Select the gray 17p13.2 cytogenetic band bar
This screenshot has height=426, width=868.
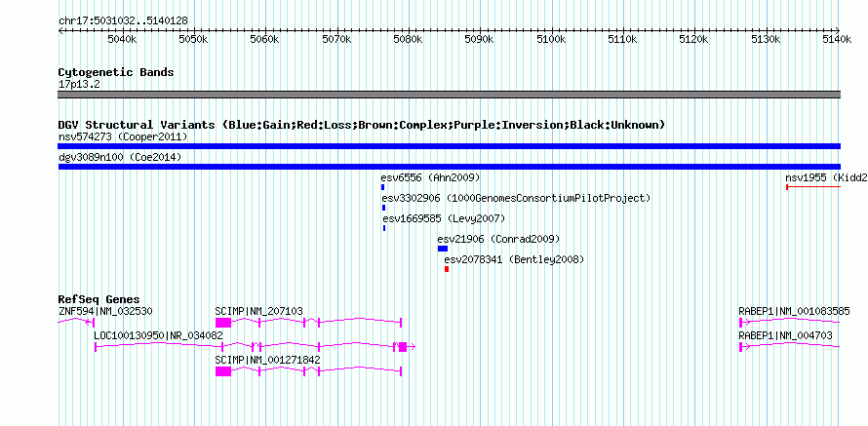pos(449,95)
